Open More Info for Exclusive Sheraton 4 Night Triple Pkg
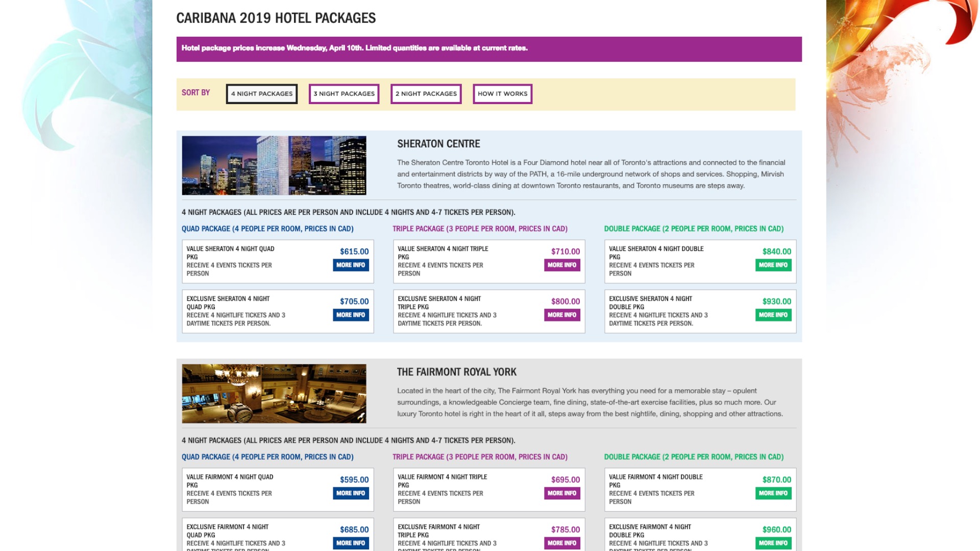Viewport: 980px width, 551px height. (x=562, y=315)
